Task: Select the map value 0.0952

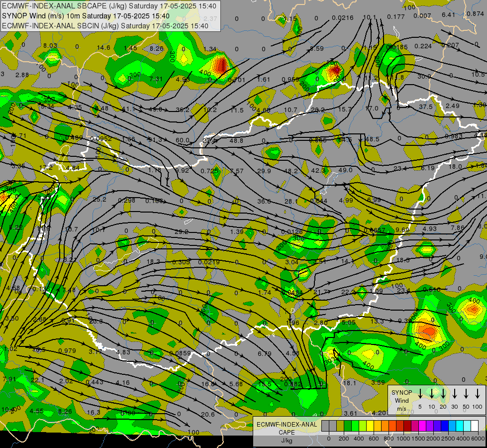Action: [101, 139]
